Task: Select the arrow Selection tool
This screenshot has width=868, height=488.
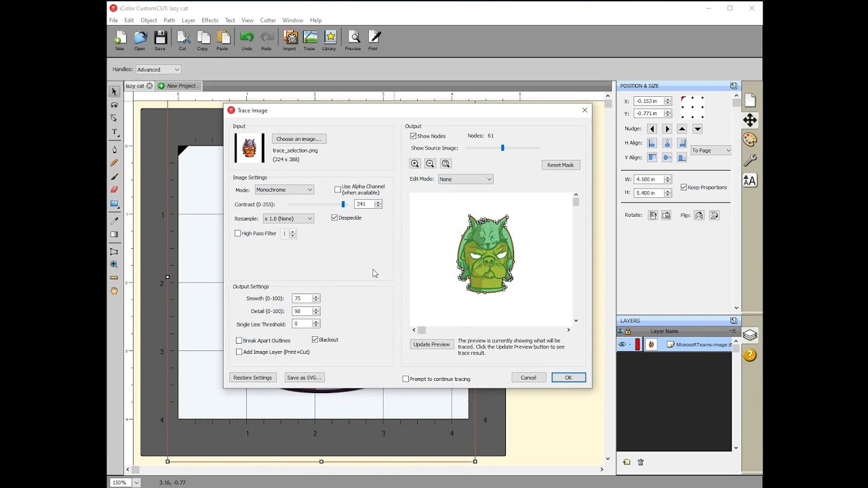Action: point(114,91)
